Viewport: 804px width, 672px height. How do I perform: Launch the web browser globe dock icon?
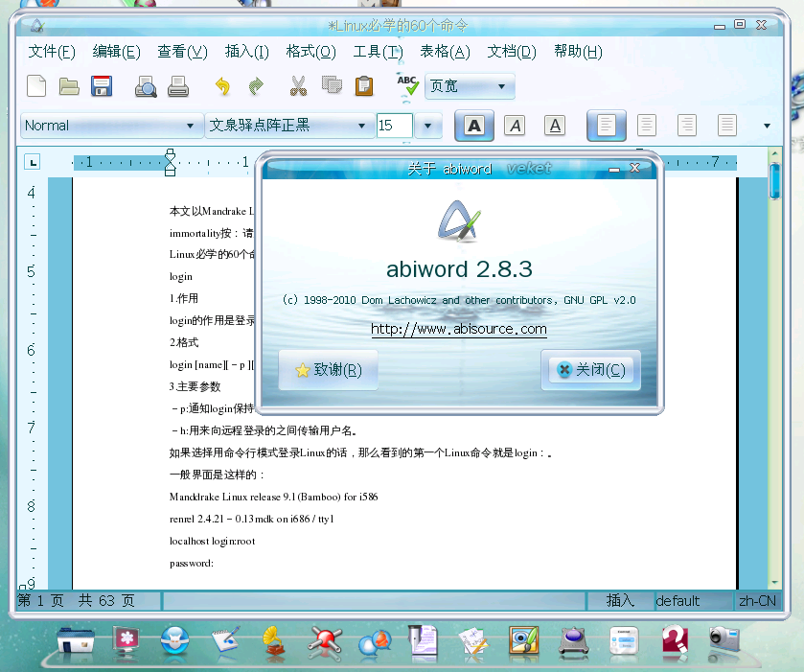coord(174,640)
